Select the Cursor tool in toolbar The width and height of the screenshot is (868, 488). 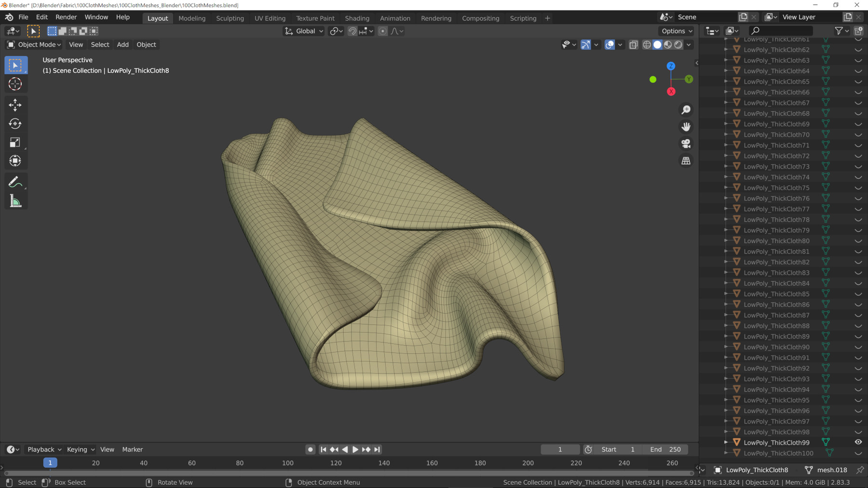[15, 84]
